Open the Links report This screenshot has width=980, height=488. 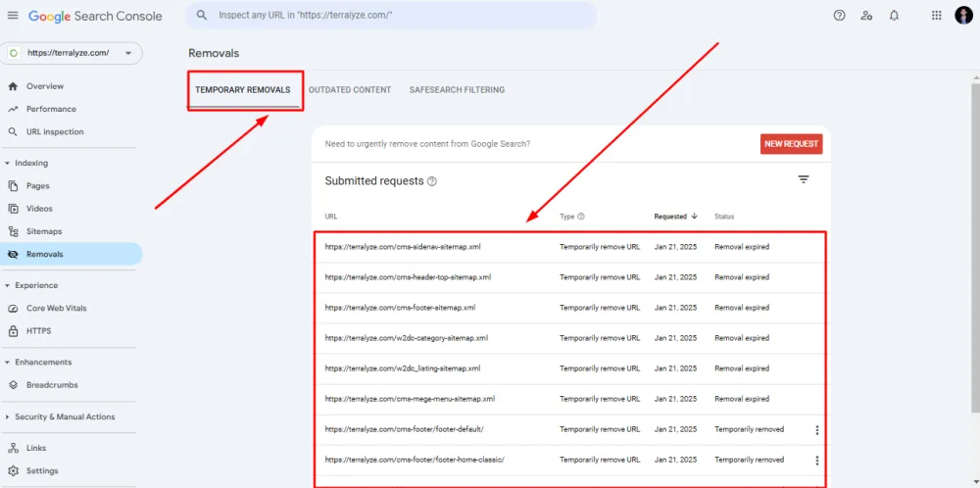[x=36, y=448]
